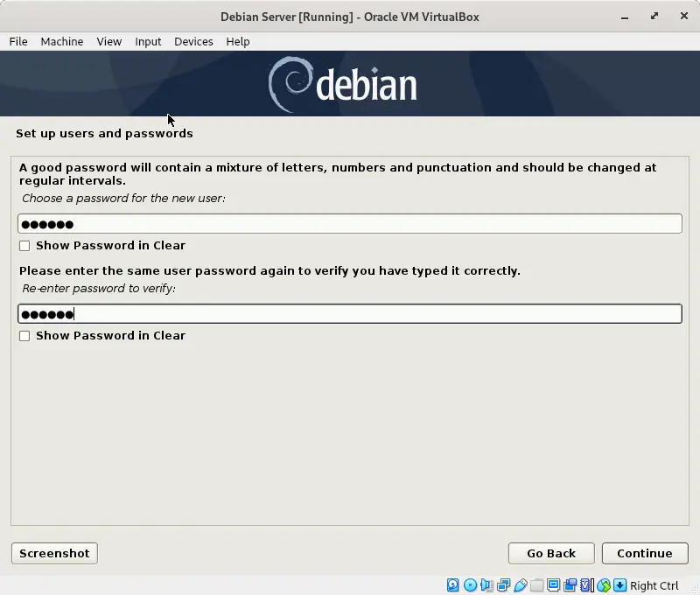This screenshot has width=700, height=595.
Task: Click the Go Back button
Action: coord(551,554)
